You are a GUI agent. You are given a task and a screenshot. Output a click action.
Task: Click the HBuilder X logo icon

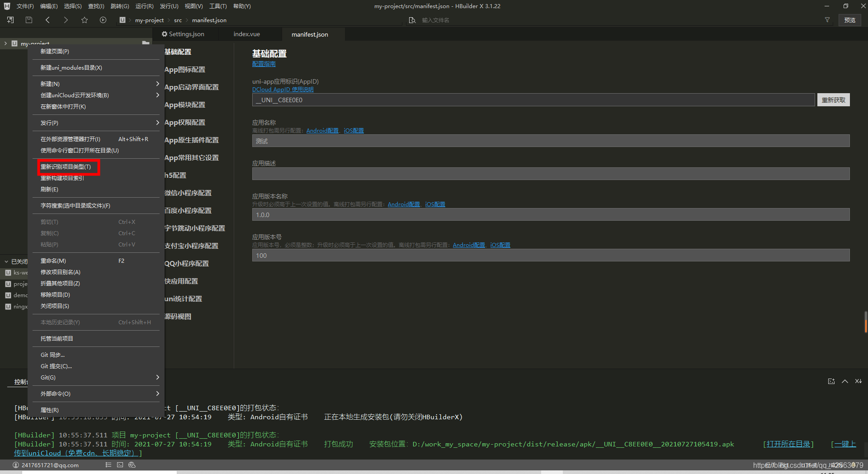click(x=7, y=6)
